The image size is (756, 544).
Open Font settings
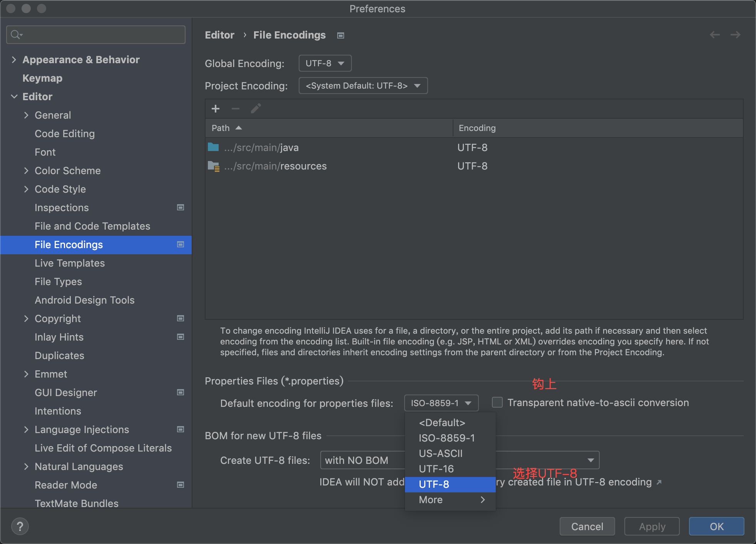click(x=45, y=152)
